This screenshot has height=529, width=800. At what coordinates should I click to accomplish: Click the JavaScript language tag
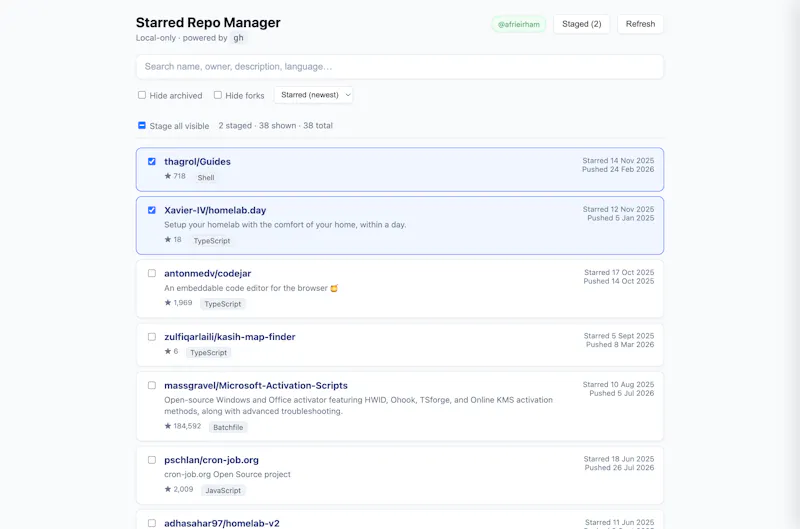pos(223,491)
